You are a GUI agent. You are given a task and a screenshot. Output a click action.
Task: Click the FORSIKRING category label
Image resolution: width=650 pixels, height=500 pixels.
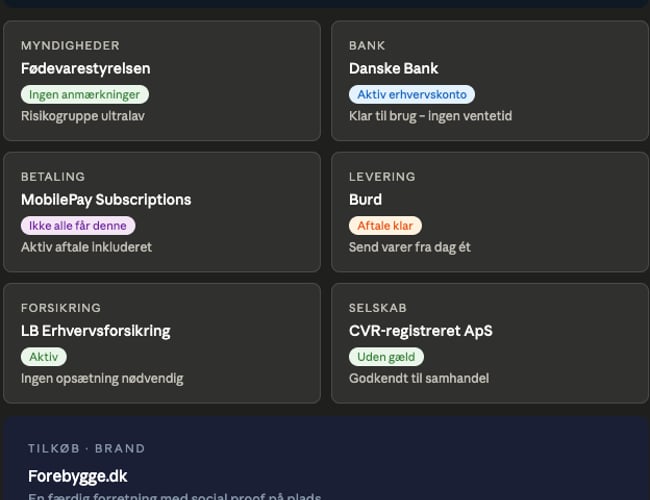pyautogui.click(x=61, y=308)
